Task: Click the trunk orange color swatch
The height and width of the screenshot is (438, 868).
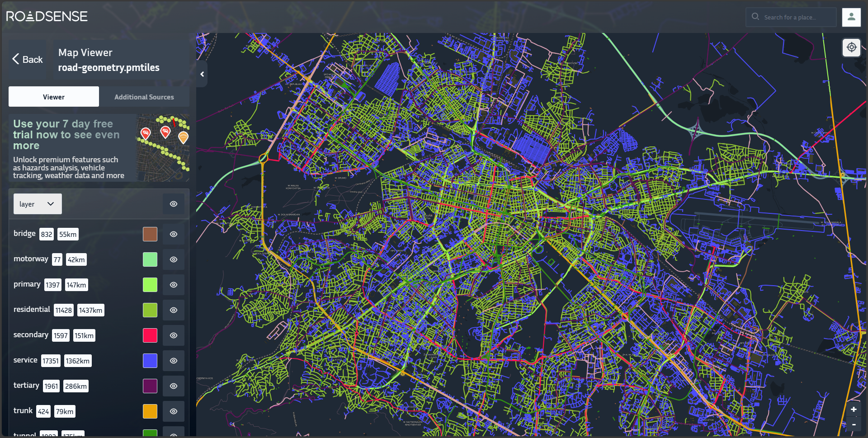Action: click(x=150, y=411)
